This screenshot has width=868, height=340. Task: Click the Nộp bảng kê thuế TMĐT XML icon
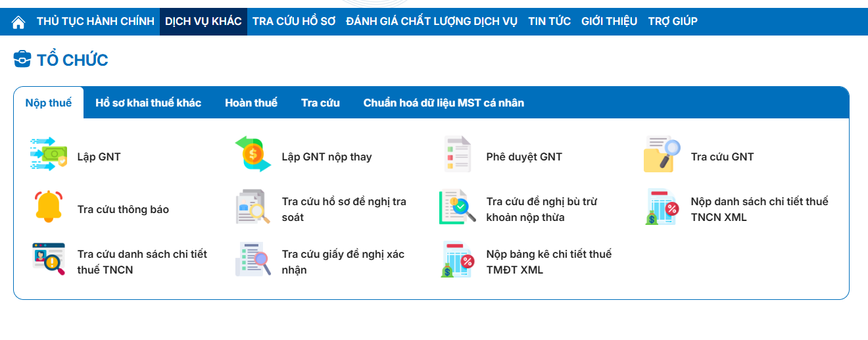point(458,260)
